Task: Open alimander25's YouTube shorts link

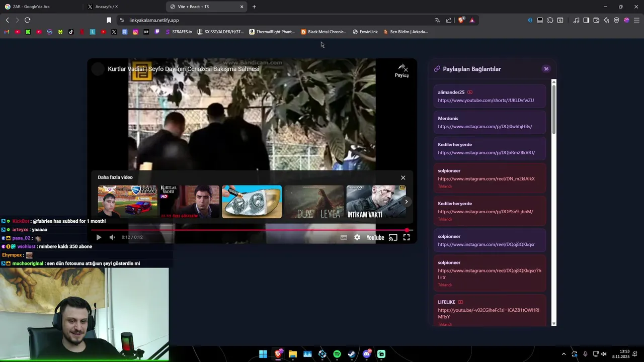Action: click(x=486, y=100)
